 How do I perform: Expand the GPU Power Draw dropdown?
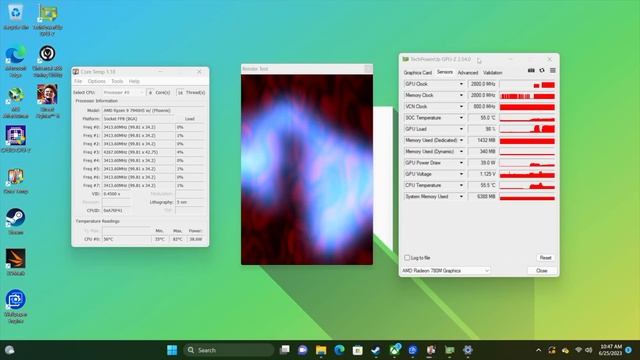461,163
